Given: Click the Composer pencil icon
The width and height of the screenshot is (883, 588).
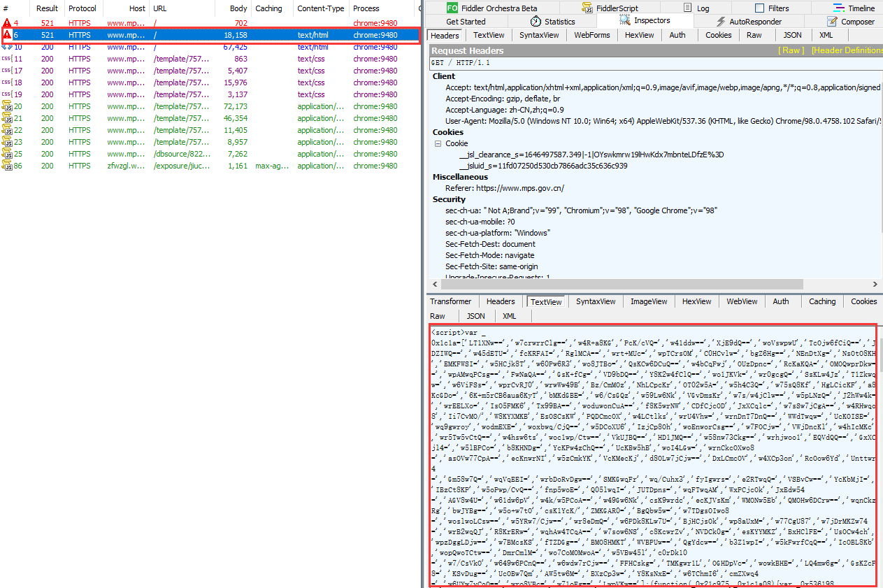Looking at the screenshot, I should click(x=831, y=22).
